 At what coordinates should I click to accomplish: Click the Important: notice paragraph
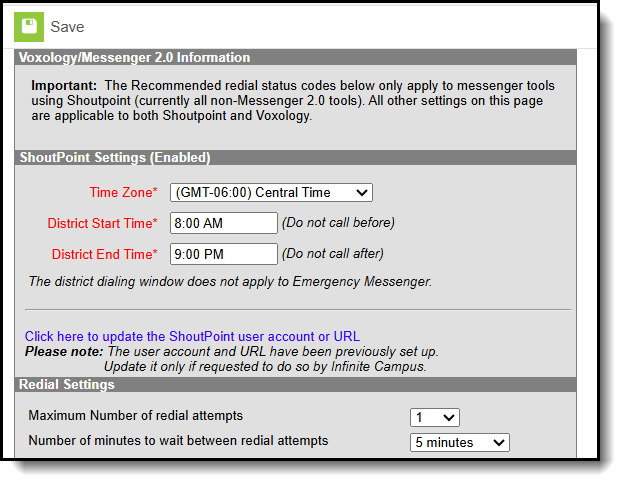coord(293,100)
